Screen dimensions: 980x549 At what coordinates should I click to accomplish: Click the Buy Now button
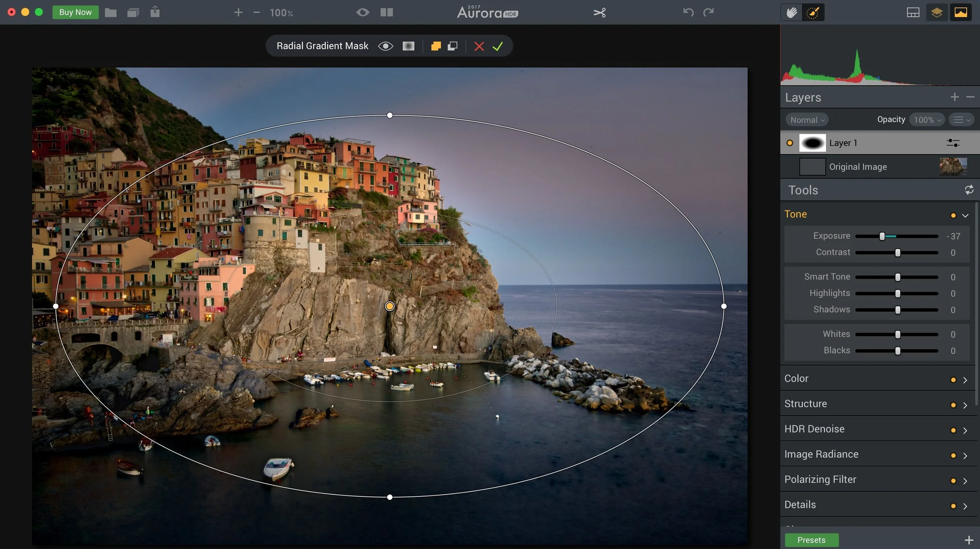[75, 12]
